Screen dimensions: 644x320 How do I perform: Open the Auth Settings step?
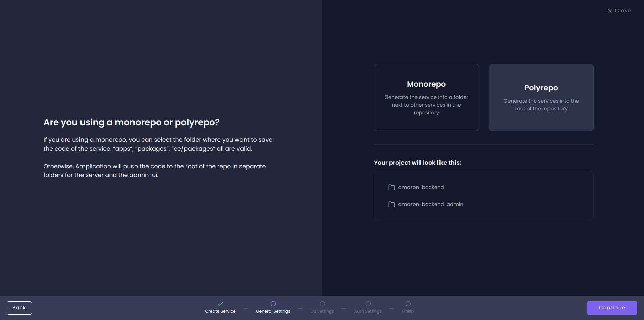point(368,307)
